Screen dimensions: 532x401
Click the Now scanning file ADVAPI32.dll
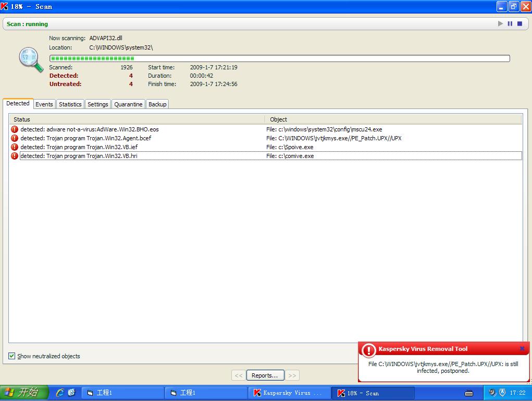tap(106, 38)
